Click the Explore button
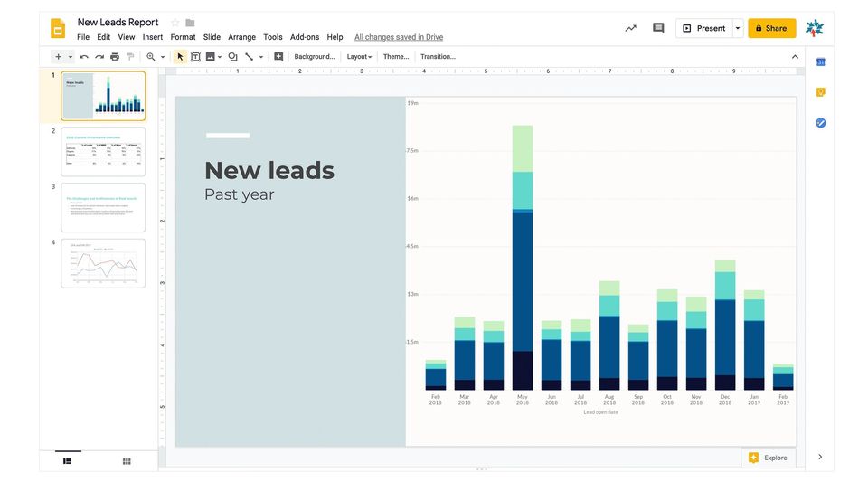 point(769,458)
